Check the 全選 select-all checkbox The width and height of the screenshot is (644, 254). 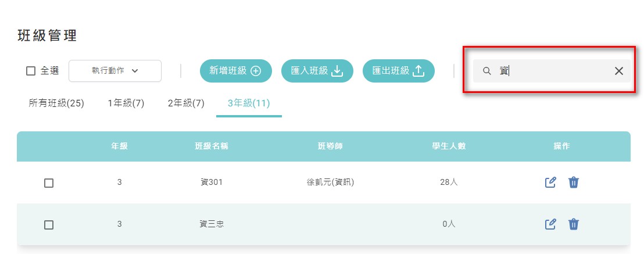31,71
